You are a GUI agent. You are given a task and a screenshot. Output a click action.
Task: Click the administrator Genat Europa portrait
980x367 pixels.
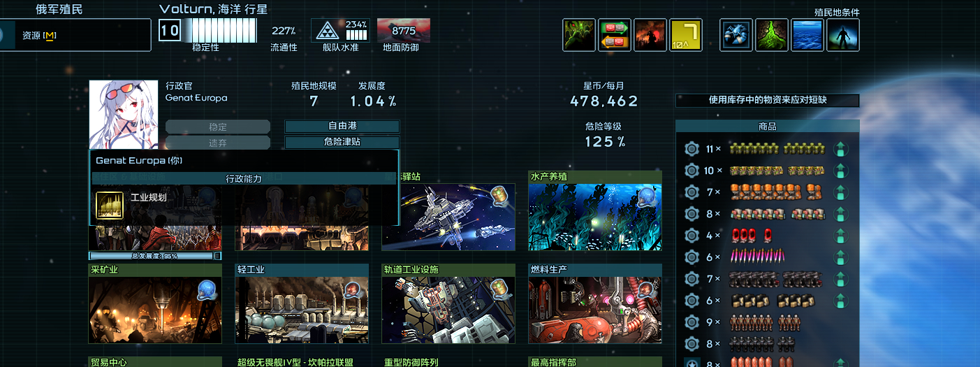124,115
